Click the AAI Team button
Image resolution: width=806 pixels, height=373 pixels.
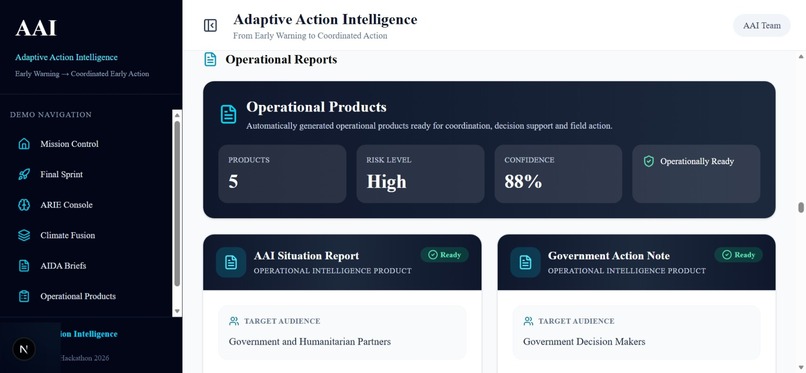[762, 25]
